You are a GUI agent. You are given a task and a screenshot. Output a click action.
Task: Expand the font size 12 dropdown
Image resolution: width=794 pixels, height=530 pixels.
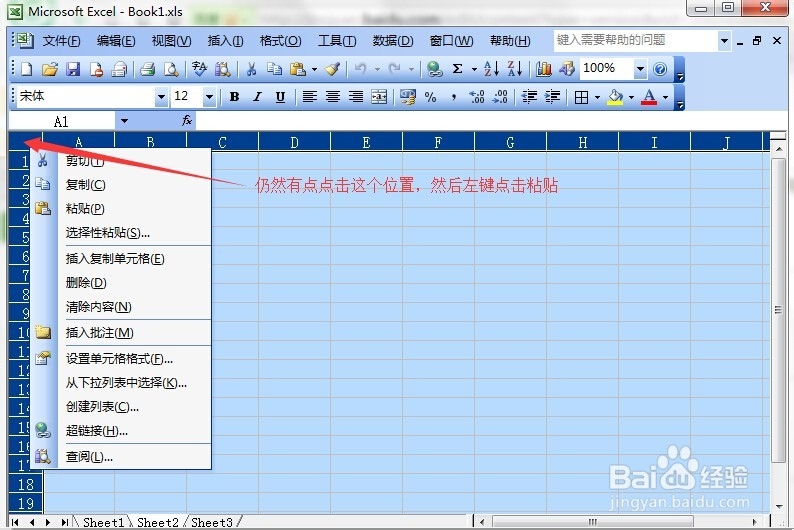(x=209, y=97)
